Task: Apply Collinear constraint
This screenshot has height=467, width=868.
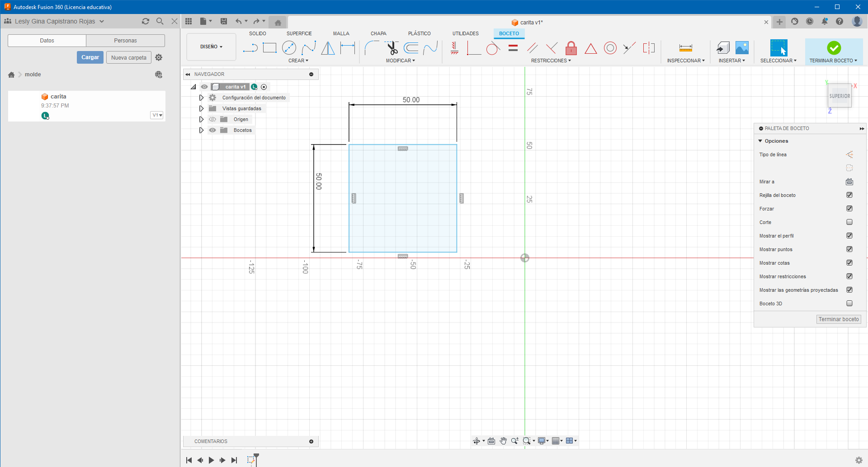Action: [x=629, y=48]
